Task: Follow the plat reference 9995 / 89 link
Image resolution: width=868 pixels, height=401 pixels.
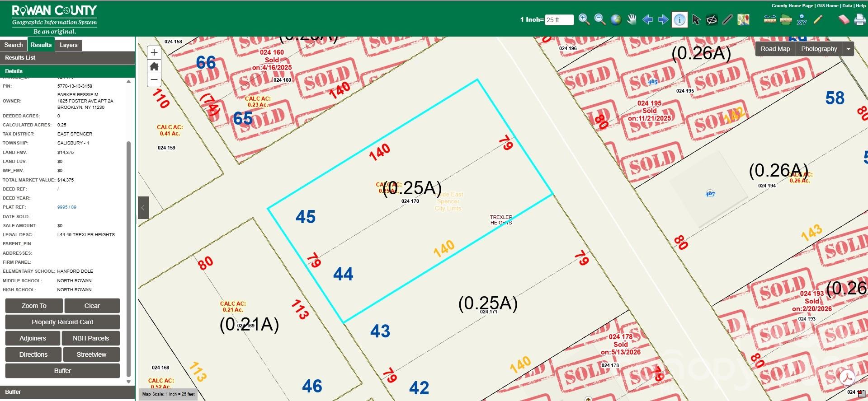Action: tap(67, 207)
